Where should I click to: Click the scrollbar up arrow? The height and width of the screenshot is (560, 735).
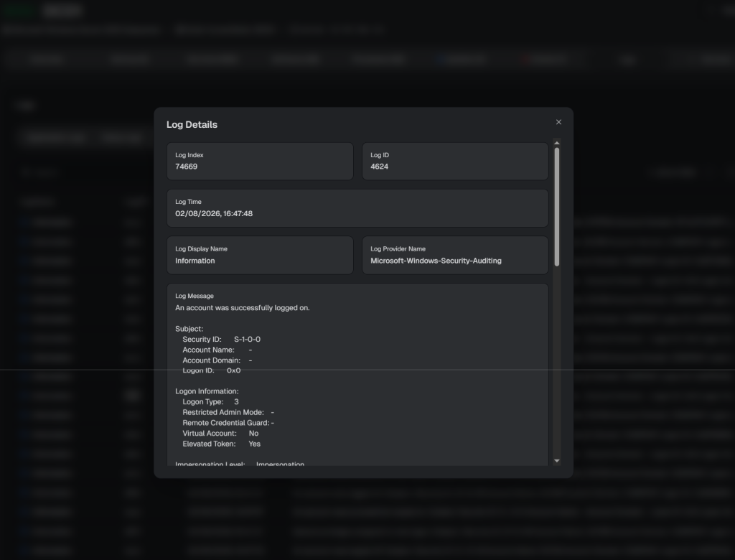coord(557,144)
